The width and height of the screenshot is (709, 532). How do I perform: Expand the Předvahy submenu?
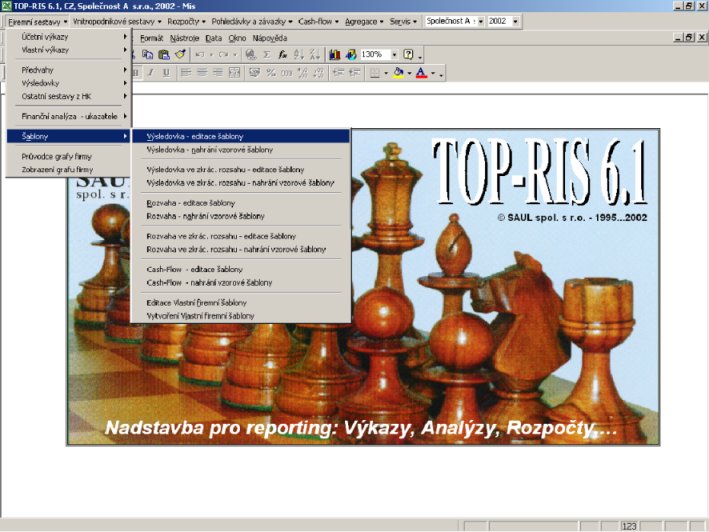pyautogui.click(x=69, y=70)
